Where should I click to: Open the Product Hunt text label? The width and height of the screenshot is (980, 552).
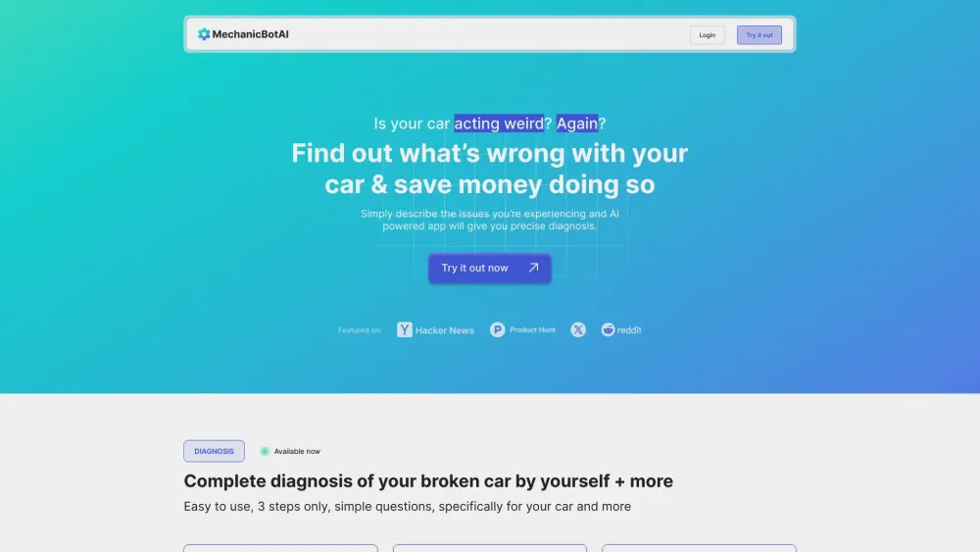click(x=532, y=330)
